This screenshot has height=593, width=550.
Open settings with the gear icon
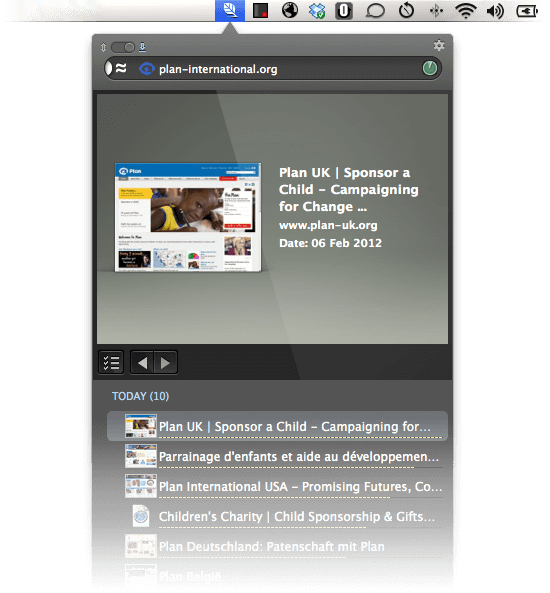(439, 45)
